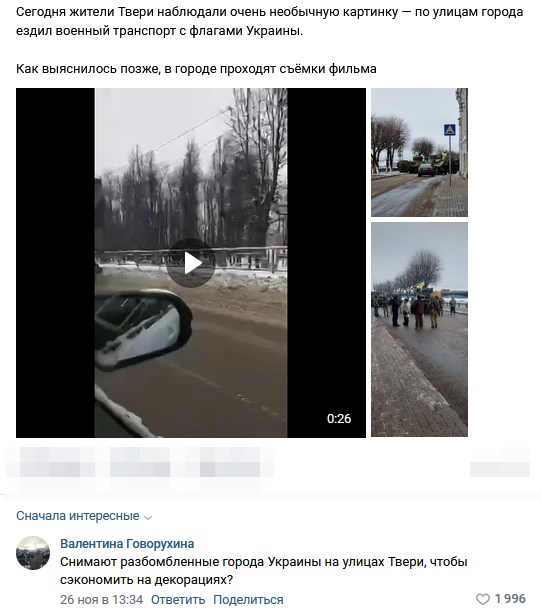The height and width of the screenshot is (610, 541).
Task: Click the first blurred button below the video
Action: pyautogui.click(x=57, y=462)
